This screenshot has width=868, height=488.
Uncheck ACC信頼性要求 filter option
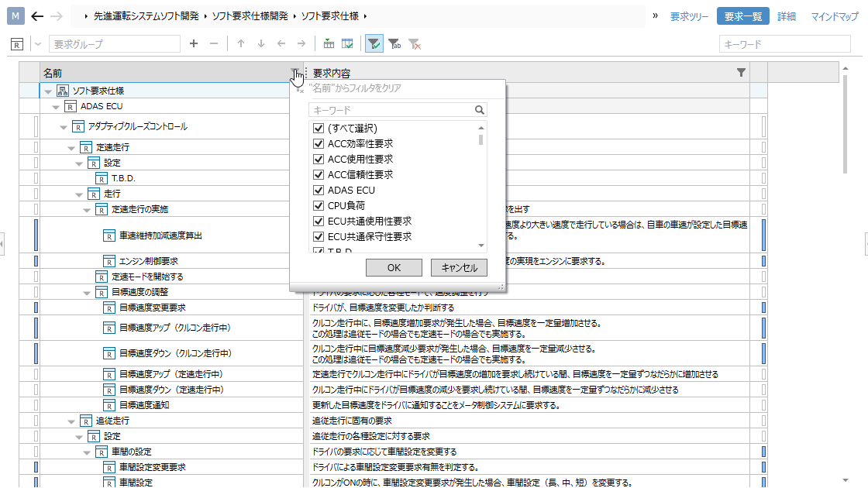[x=319, y=175]
